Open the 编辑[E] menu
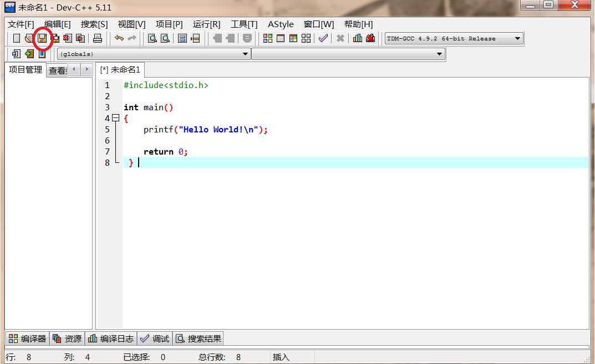 pos(57,24)
